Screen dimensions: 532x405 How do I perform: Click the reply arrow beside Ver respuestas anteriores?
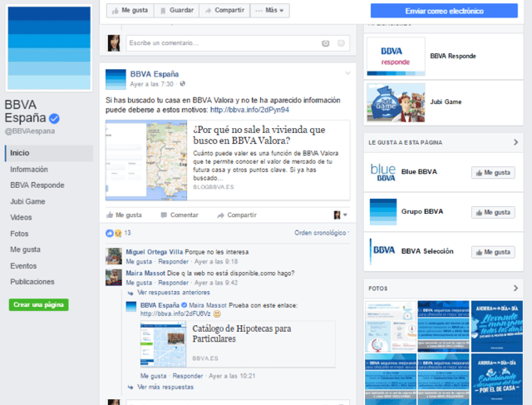pos(131,293)
